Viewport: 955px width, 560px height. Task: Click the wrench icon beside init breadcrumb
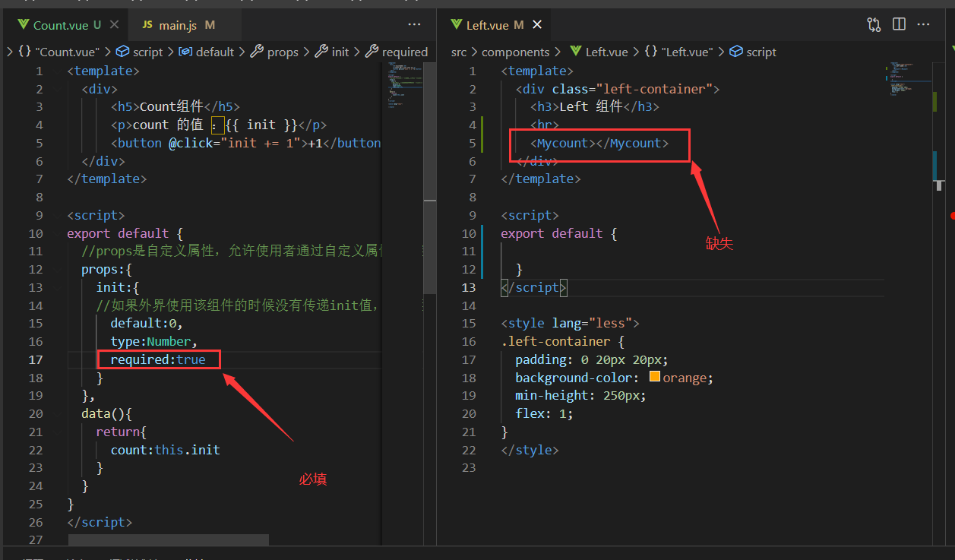321,52
